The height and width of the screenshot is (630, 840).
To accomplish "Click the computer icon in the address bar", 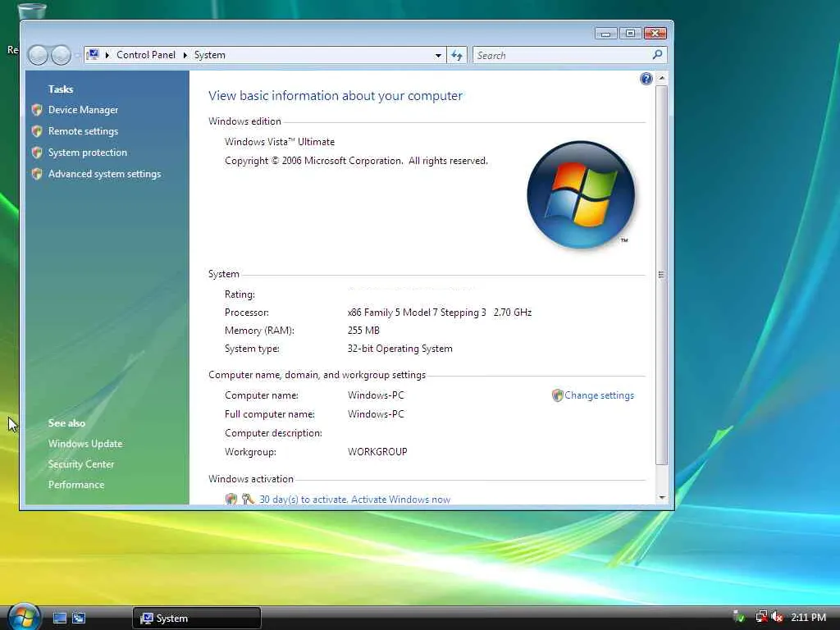I will tap(94, 55).
